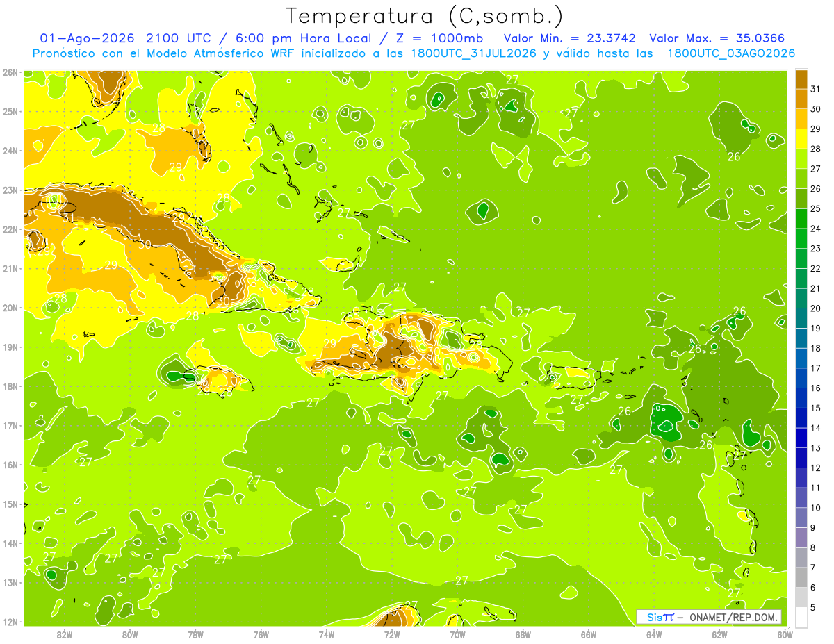Viewport: 834px width, 644px height.
Task: Click the 60W longitude axis label
Action: (784, 634)
